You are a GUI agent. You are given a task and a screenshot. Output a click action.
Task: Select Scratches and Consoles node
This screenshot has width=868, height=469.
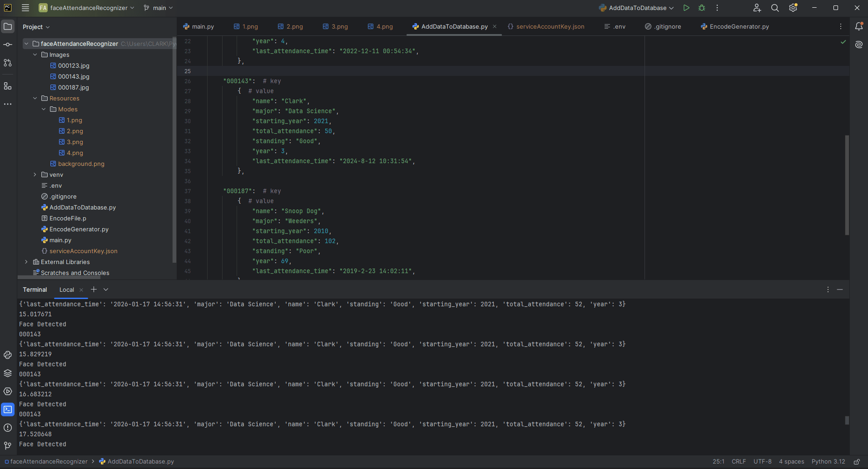75,273
